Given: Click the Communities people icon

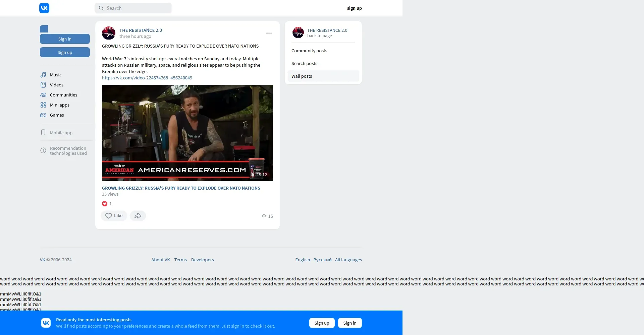Looking at the screenshot, I should (x=43, y=95).
